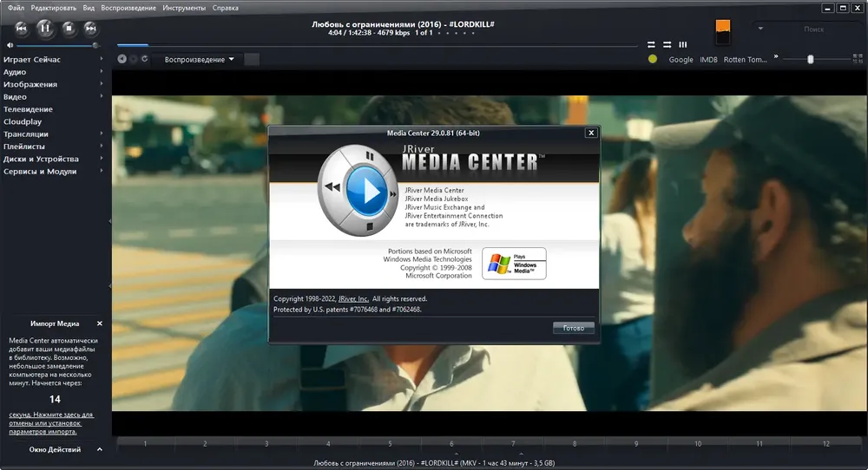This screenshot has width=868, height=470.
Task: Toggle repeat mode icon
Action: [x=651, y=45]
